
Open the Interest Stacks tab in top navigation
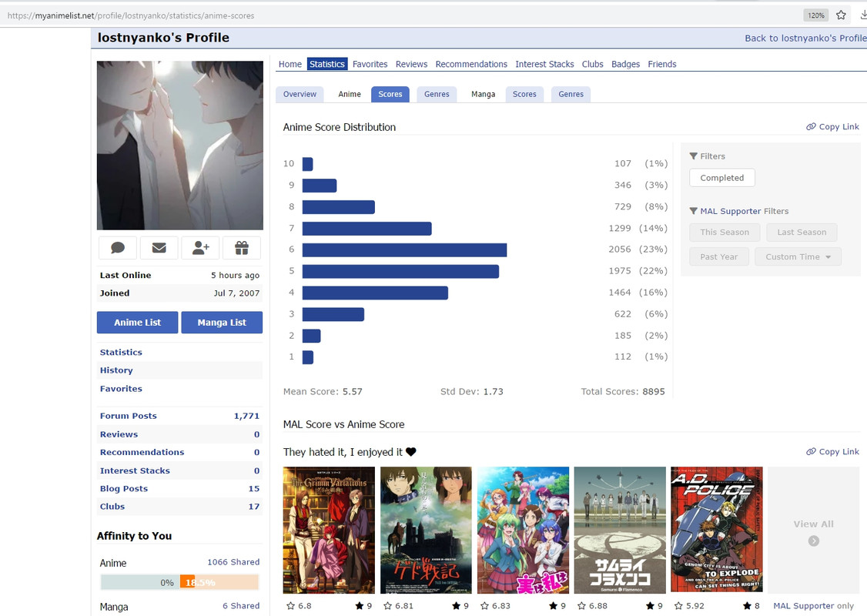[x=544, y=64]
